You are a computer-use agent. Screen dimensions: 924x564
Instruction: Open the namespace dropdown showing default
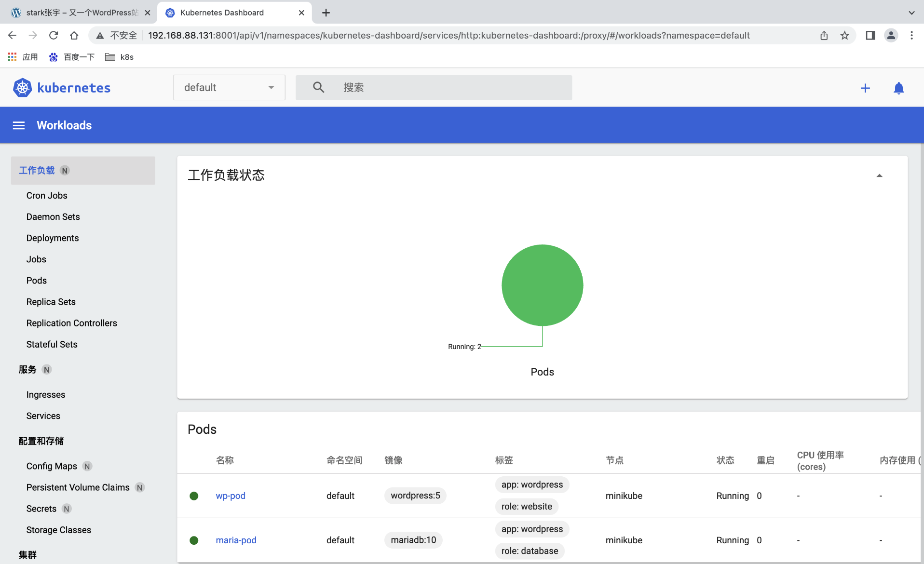pos(229,87)
